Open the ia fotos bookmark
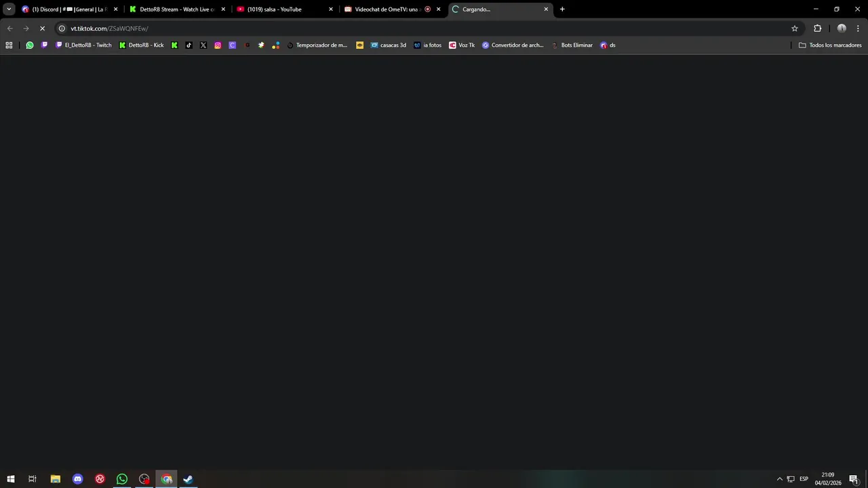This screenshot has width=868, height=488. (x=428, y=45)
